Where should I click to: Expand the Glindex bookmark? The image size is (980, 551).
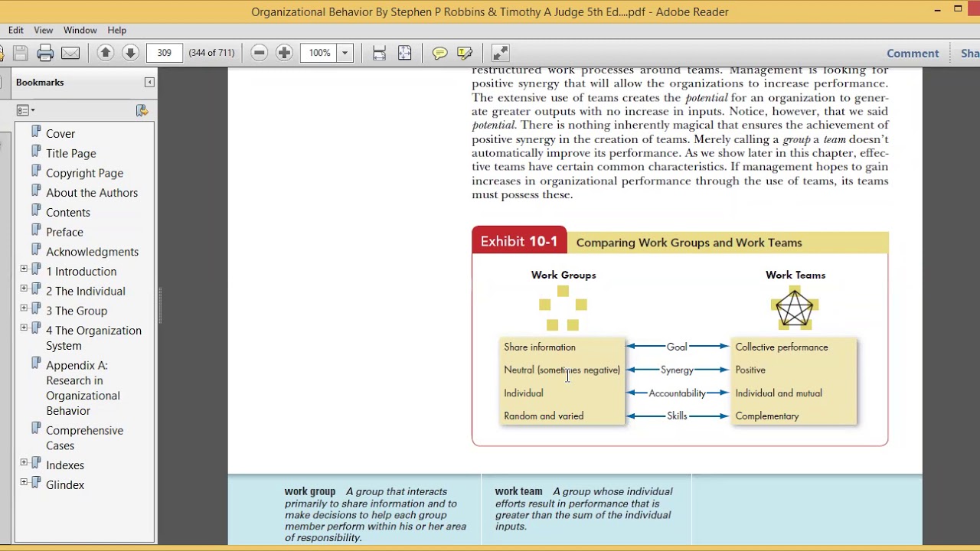click(24, 482)
